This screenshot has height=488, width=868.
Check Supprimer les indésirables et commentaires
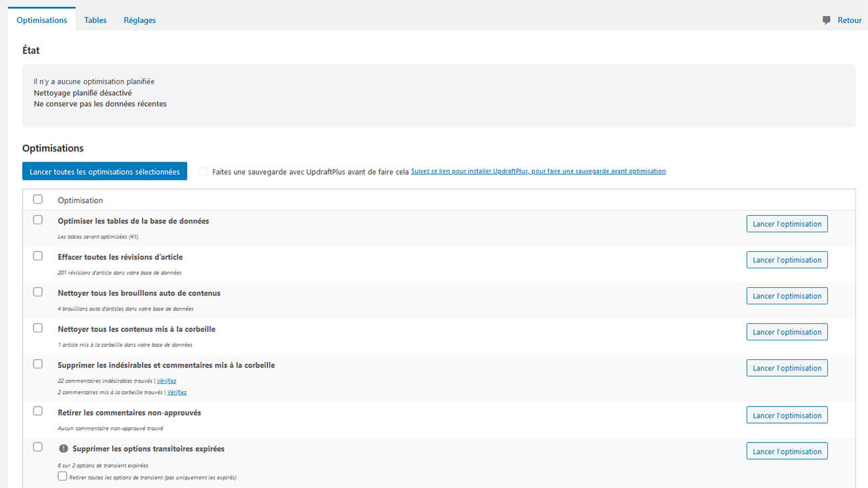[38, 364]
